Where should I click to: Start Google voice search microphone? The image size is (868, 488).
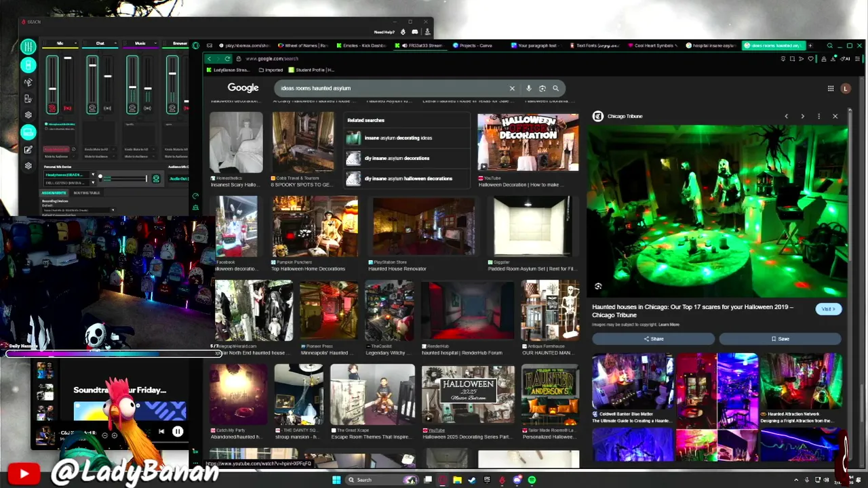(x=528, y=88)
